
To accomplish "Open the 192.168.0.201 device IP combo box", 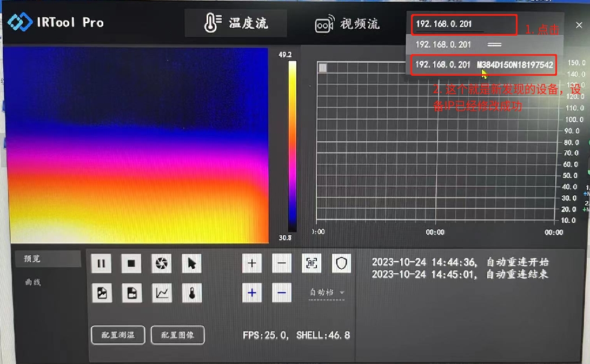I will tap(463, 24).
